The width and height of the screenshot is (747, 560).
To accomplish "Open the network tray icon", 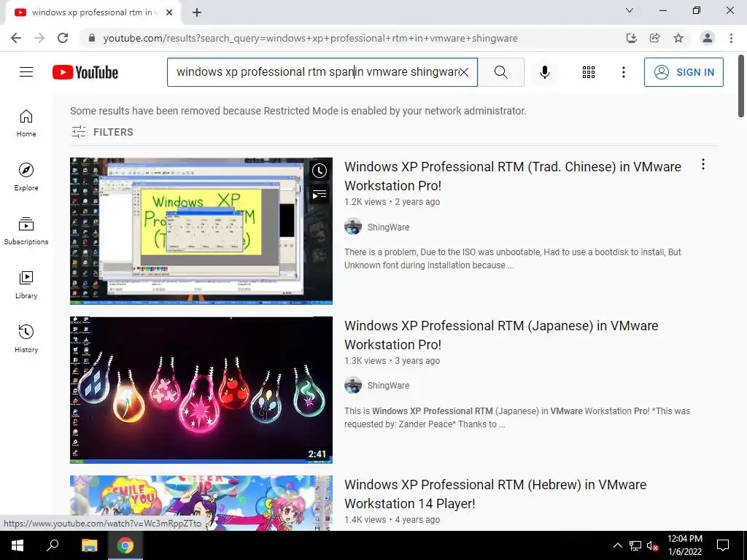I will point(635,545).
